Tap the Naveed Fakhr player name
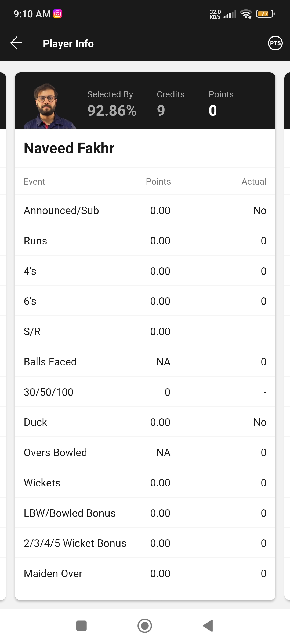Viewport: 290px width, 644px height. point(69,148)
